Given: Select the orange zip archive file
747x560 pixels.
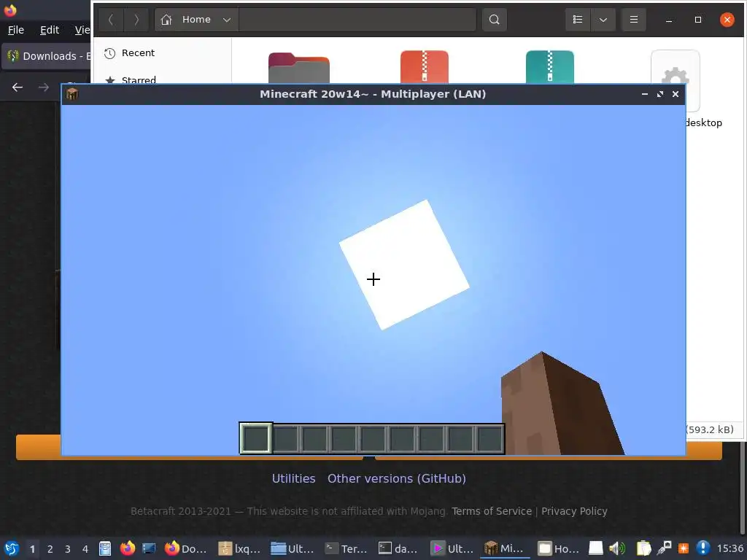Looking at the screenshot, I should click(425, 66).
